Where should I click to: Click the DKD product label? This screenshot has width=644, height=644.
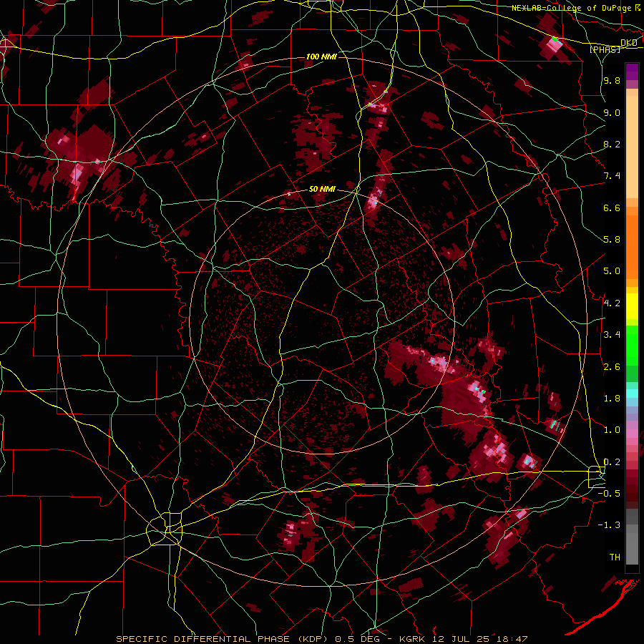629,43
